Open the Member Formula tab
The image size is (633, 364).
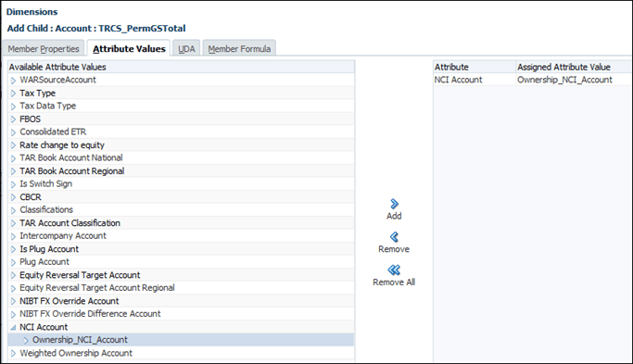pos(239,49)
